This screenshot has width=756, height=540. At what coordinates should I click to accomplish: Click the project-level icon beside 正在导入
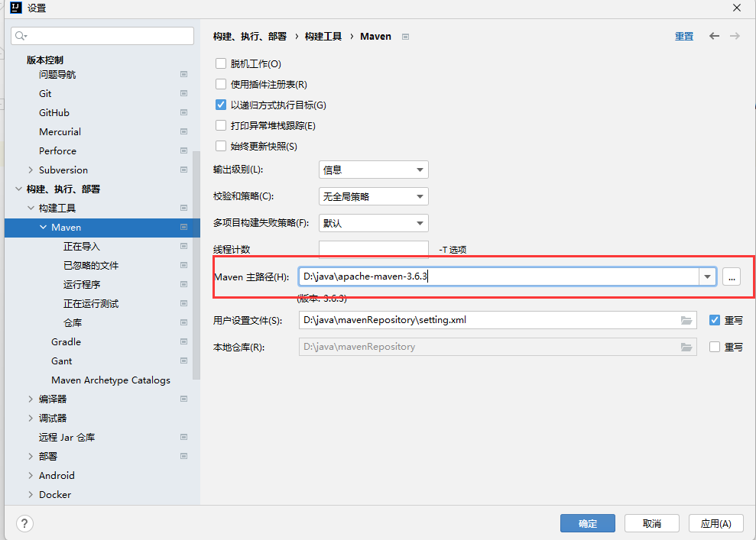183,246
